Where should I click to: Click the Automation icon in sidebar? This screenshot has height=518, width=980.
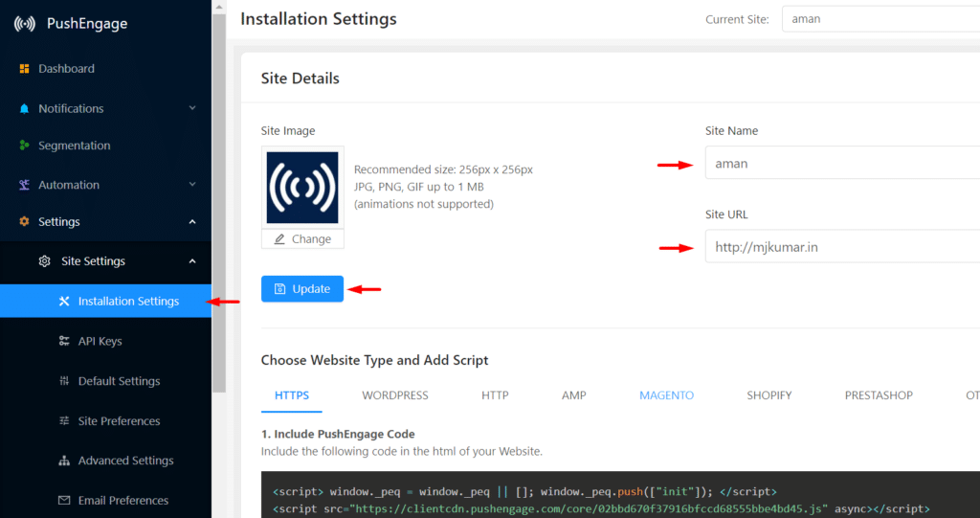pos(24,185)
